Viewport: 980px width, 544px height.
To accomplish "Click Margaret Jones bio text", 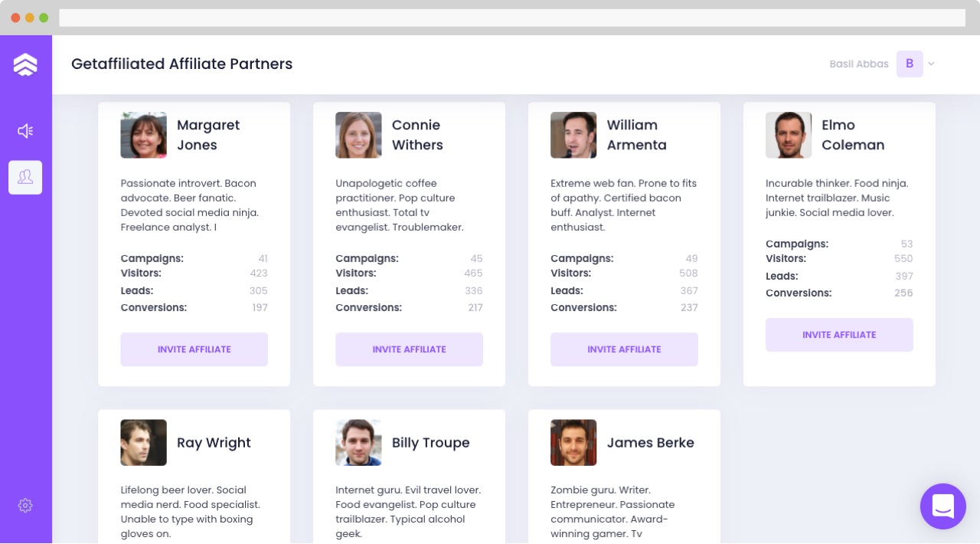I will 190,205.
